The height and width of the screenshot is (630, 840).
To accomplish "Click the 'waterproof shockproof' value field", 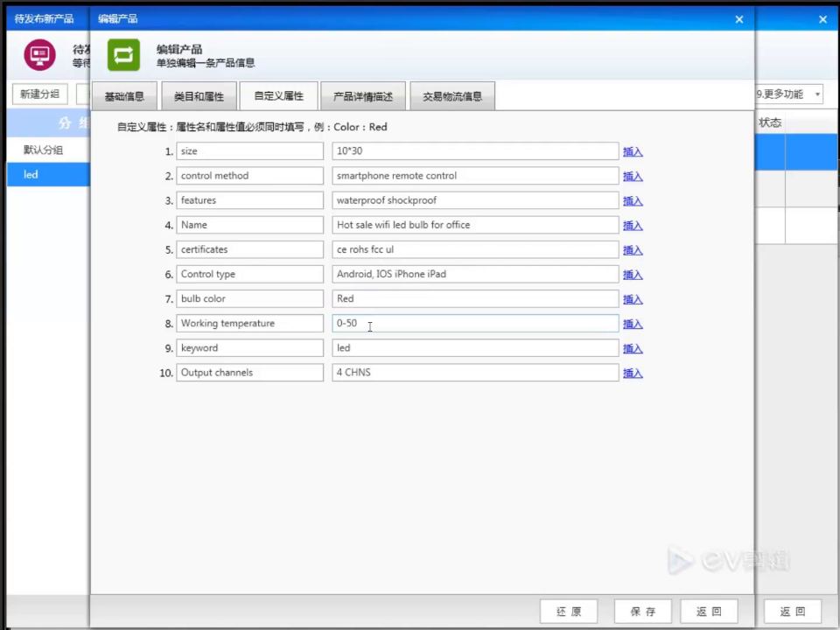I will pos(475,200).
